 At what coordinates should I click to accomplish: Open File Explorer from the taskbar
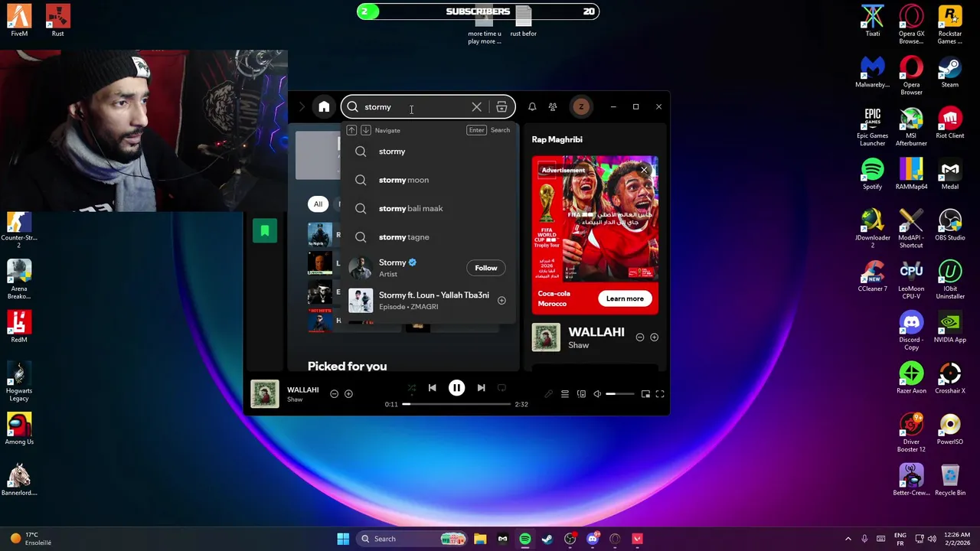tap(480, 539)
